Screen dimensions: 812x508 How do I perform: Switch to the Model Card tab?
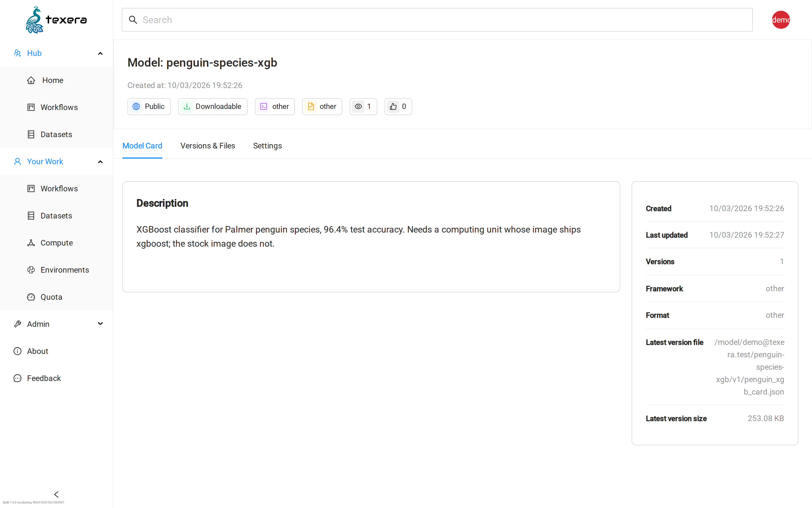(x=142, y=146)
